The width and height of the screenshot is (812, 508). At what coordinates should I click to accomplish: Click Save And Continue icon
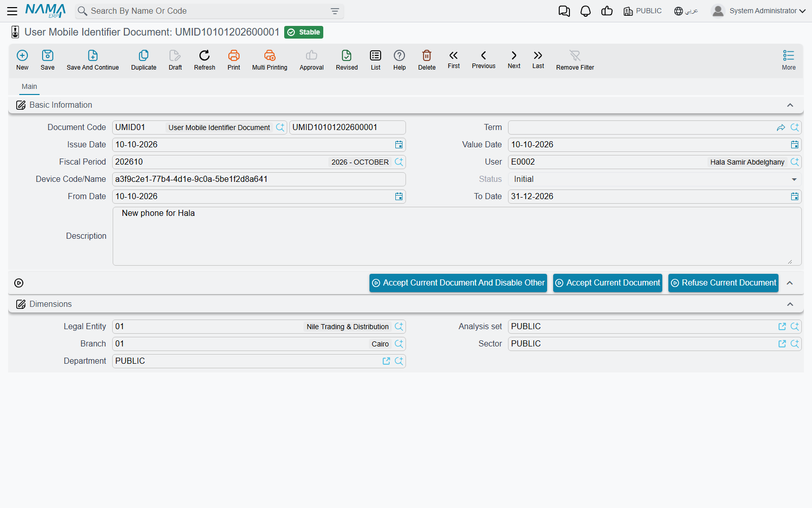(x=93, y=60)
